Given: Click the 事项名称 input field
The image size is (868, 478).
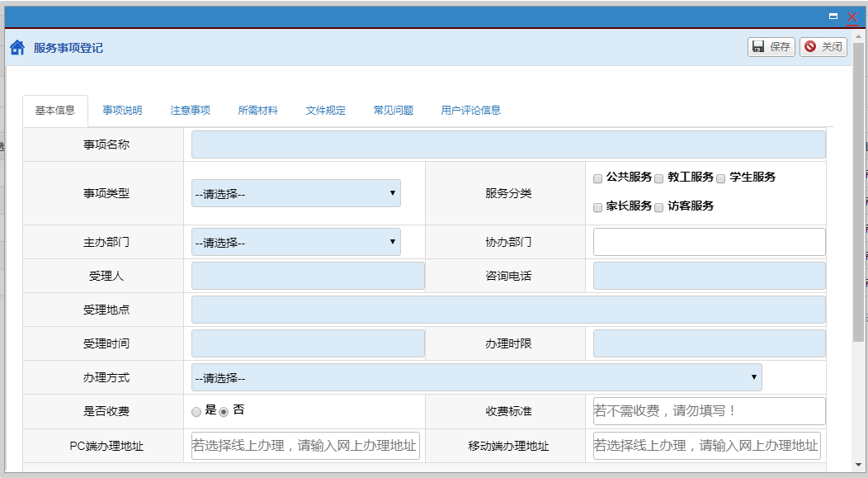Looking at the screenshot, I should click(507, 144).
